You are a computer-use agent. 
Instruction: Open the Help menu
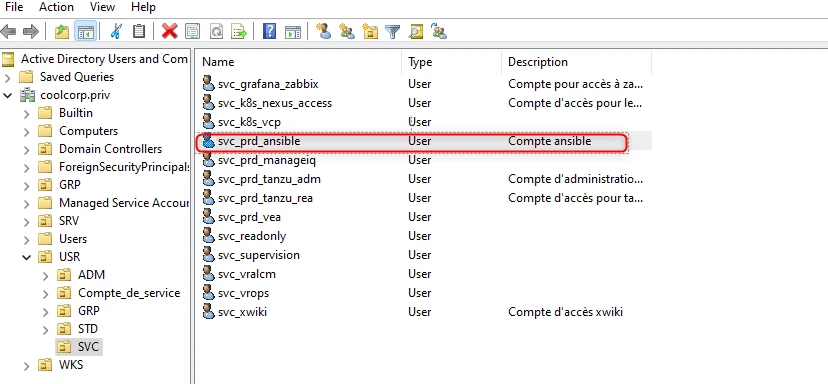click(143, 7)
